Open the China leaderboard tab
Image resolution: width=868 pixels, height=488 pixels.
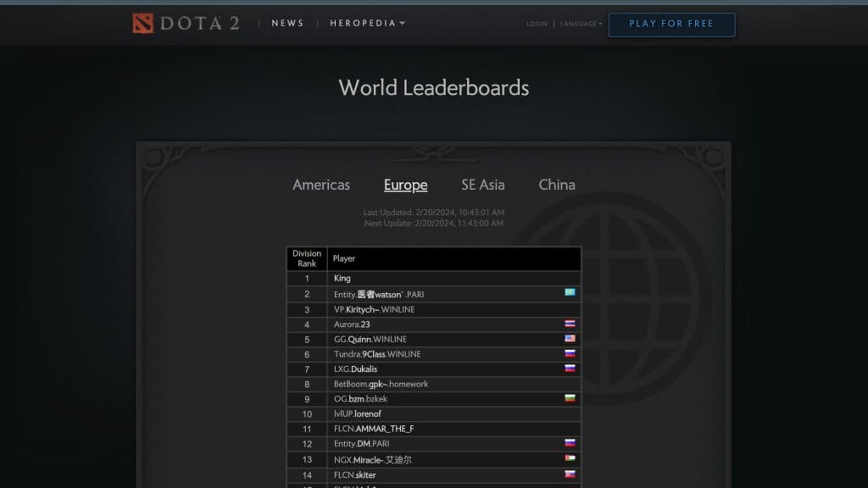point(556,184)
